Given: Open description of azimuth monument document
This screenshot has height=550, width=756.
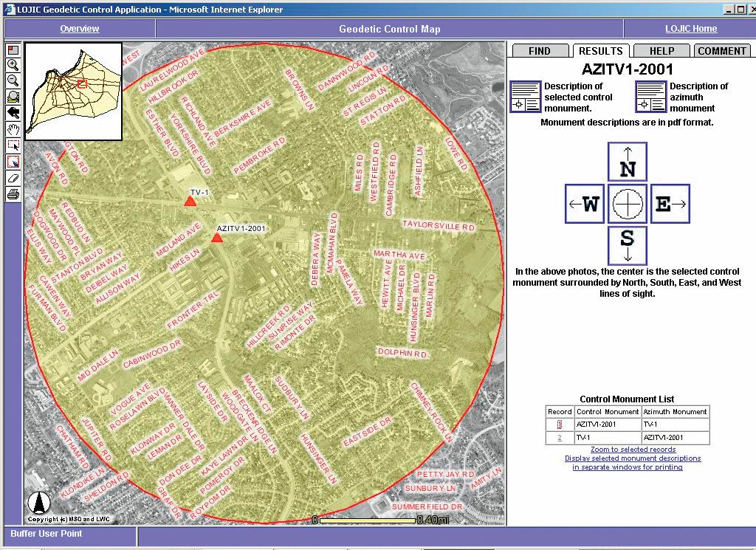Looking at the screenshot, I should (650, 97).
